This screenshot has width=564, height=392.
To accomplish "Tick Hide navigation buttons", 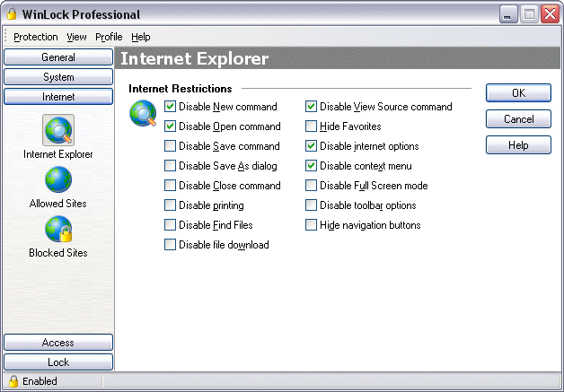I will tap(311, 225).
